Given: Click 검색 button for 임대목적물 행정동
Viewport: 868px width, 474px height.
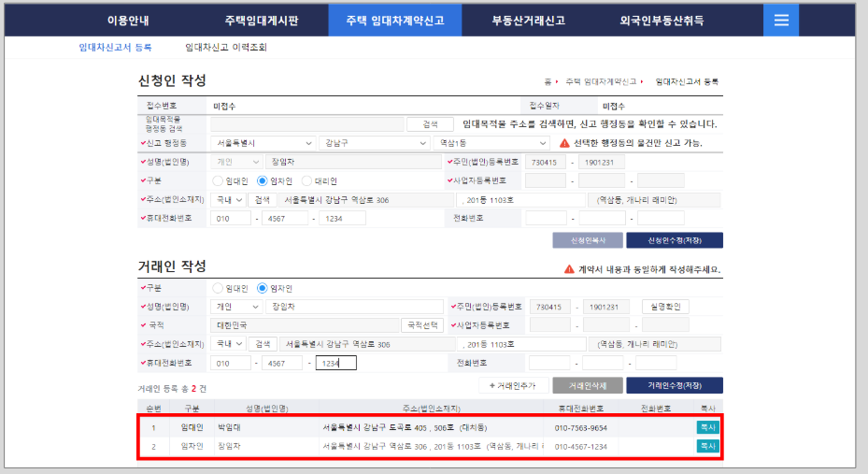Looking at the screenshot, I should pyautogui.click(x=430, y=124).
